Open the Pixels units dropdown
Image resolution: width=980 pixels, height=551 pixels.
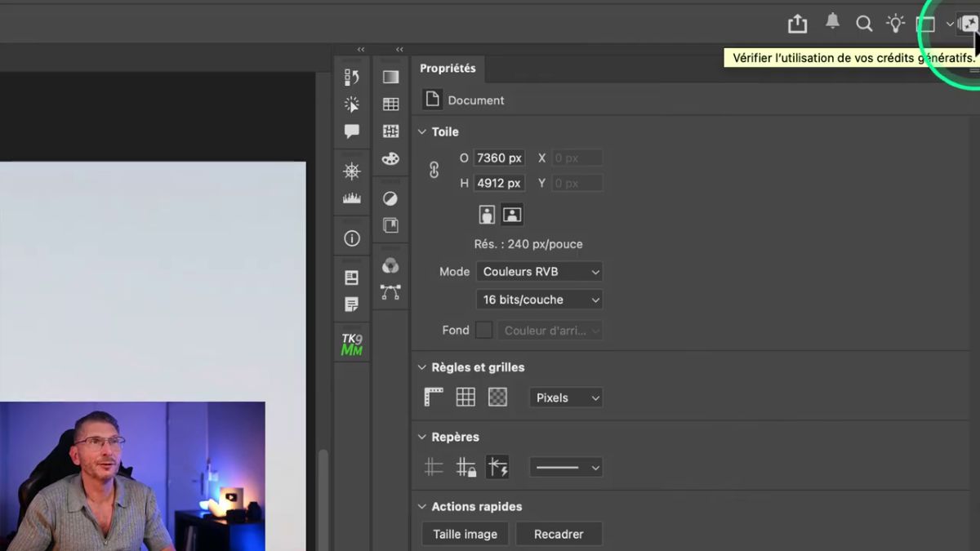click(566, 398)
